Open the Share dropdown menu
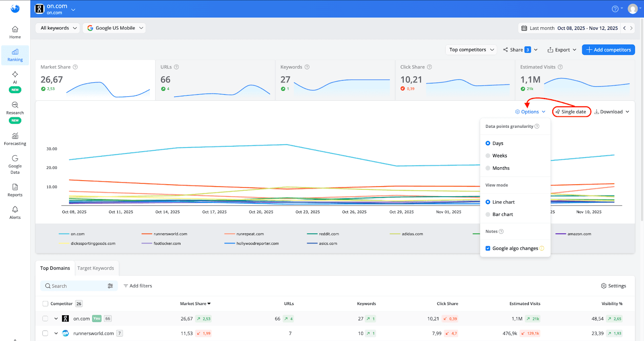Viewport: 644px width, 341px height. pyautogui.click(x=520, y=50)
